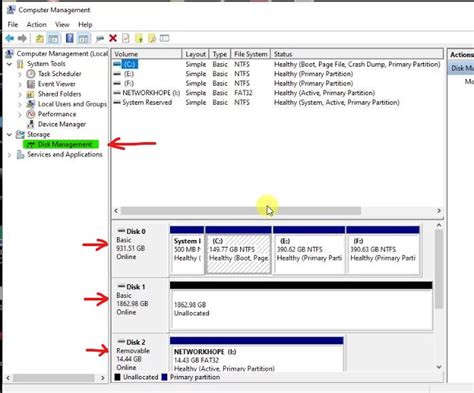Click the (C:) 149.77 GB partition block
This screenshot has width=474, height=393.
click(238, 250)
